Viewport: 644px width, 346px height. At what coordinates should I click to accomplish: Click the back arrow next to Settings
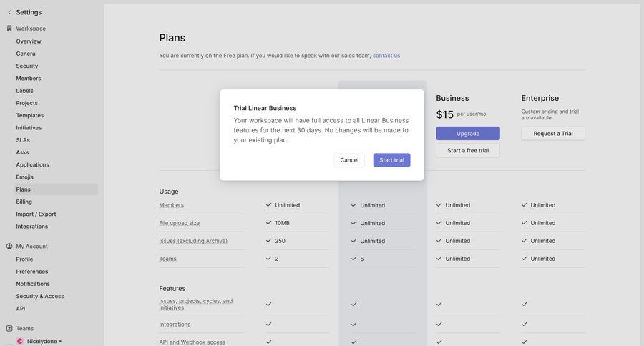point(9,12)
